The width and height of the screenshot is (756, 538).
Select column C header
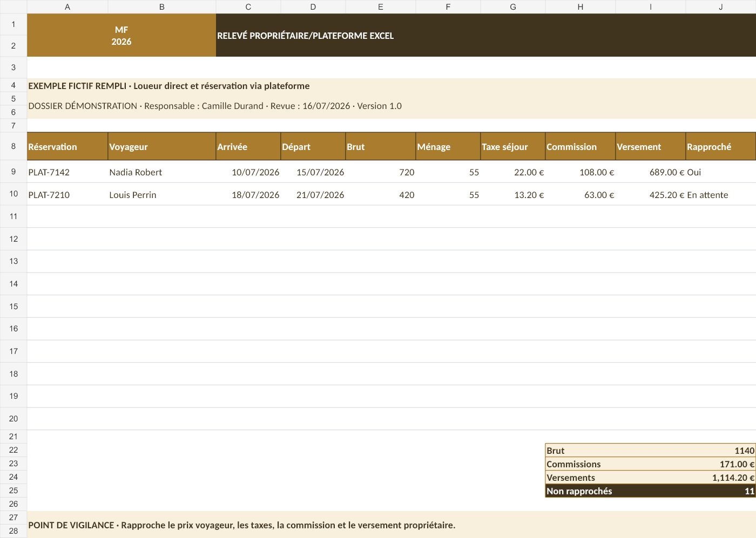(248, 7)
